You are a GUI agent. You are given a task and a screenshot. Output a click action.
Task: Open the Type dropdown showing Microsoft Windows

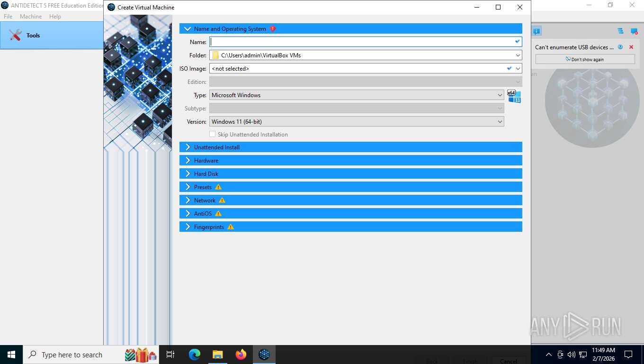tap(357, 95)
